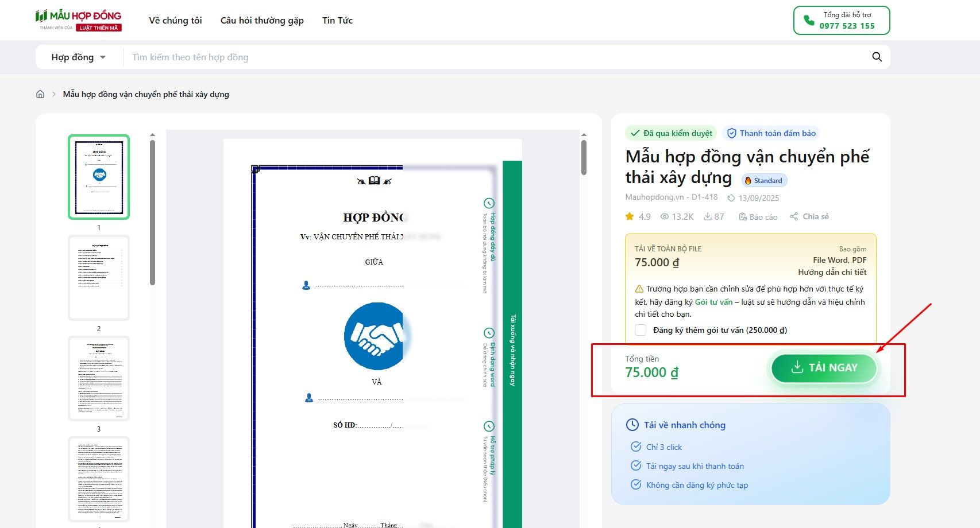Image resolution: width=980 pixels, height=528 pixels.
Task: Click the phone icon beside hotline 0977 523 155
Action: click(808, 20)
